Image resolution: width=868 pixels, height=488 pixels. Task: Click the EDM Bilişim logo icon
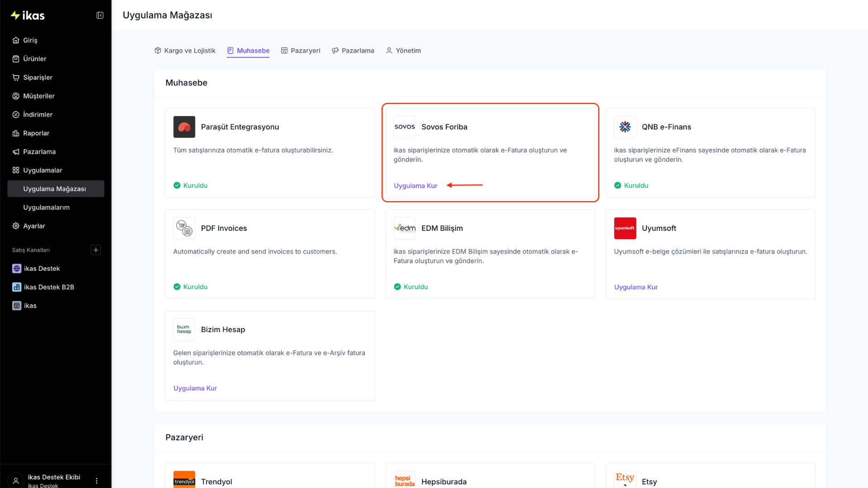point(405,228)
